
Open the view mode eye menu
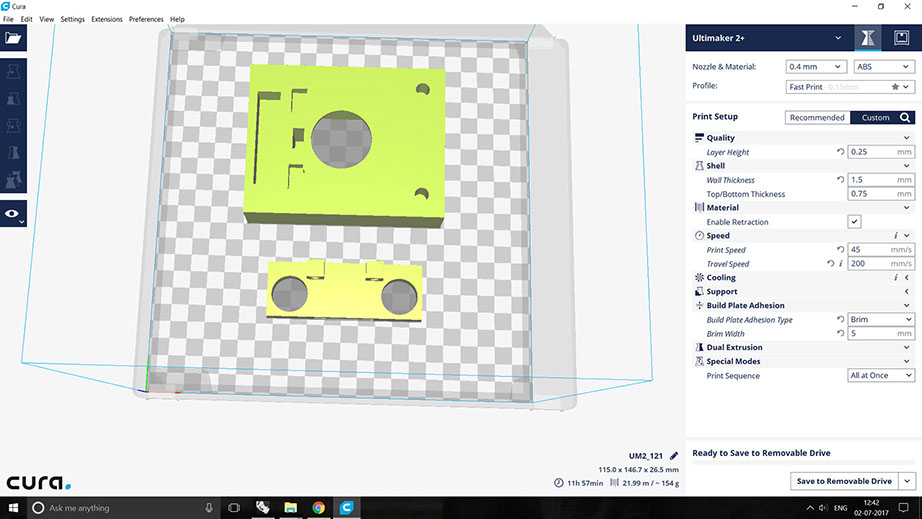pos(13,214)
